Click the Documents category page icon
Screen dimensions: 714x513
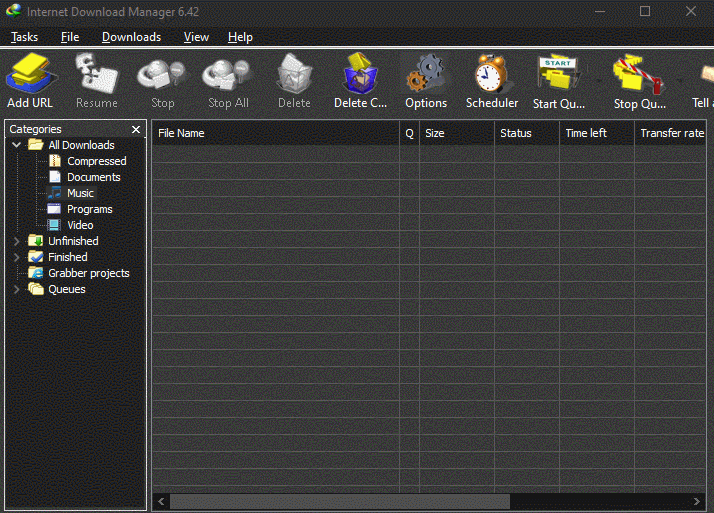coord(55,177)
